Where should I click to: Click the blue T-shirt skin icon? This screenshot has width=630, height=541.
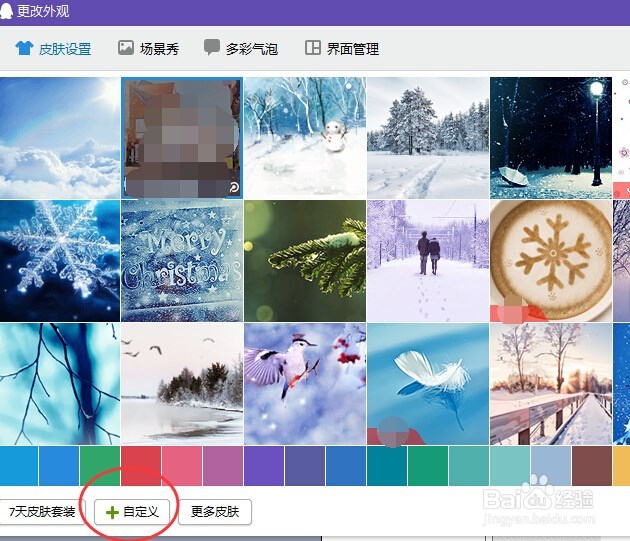tap(24, 48)
